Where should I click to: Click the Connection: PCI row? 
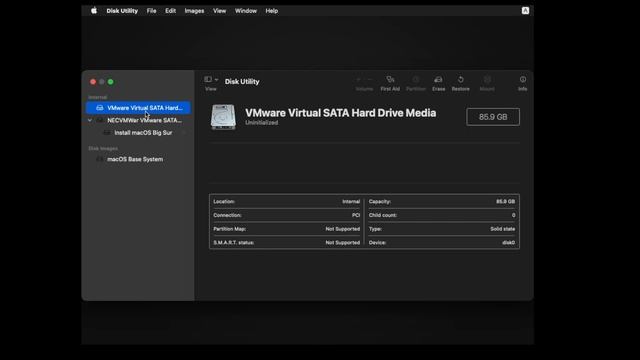click(x=287, y=215)
